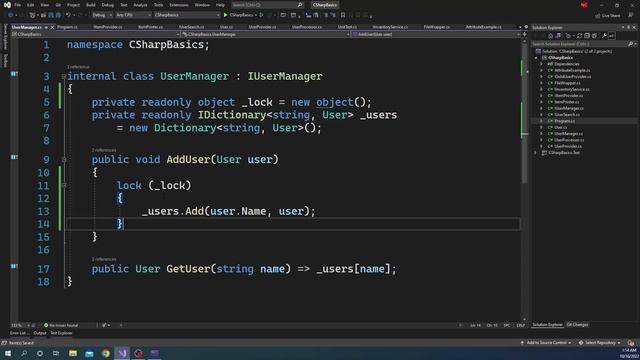Select Program.cs in Solution Explorer tree
This screenshot has height=360, width=640.
564,121
